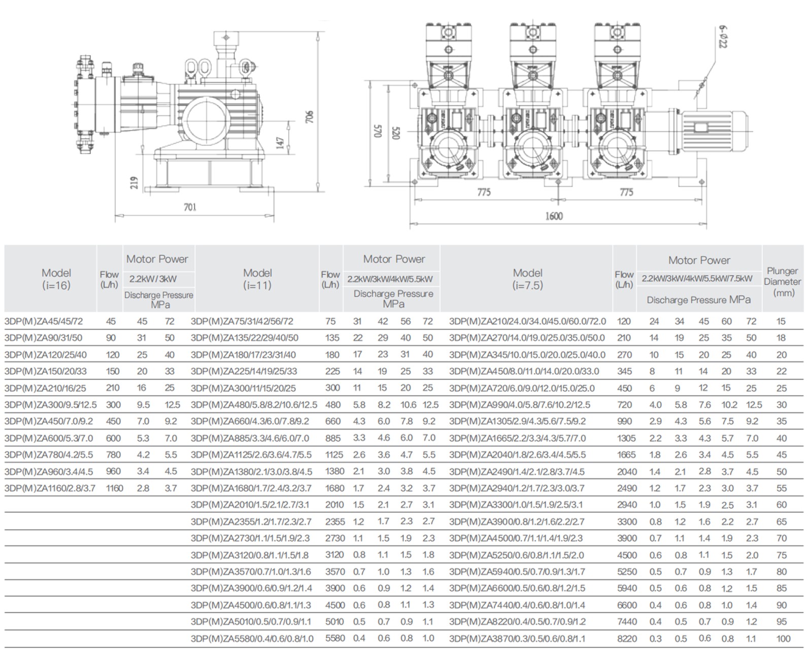The width and height of the screenshot is (812, 657).
Task: Click the 701 length dimension label
Action: click(190, 207)
